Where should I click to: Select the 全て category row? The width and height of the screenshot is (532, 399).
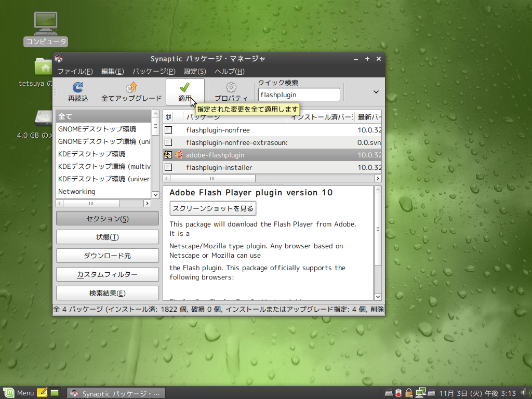(x=103, y=116)
